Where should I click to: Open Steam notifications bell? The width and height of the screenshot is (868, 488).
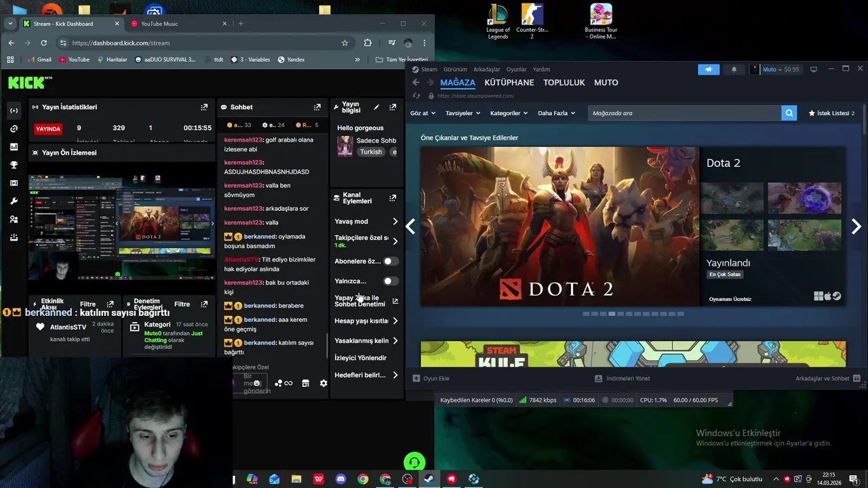734,69
